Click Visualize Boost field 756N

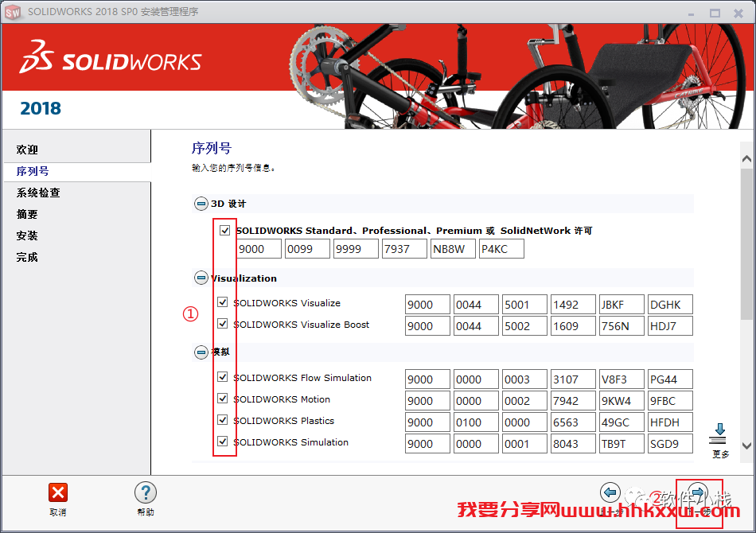622,326
